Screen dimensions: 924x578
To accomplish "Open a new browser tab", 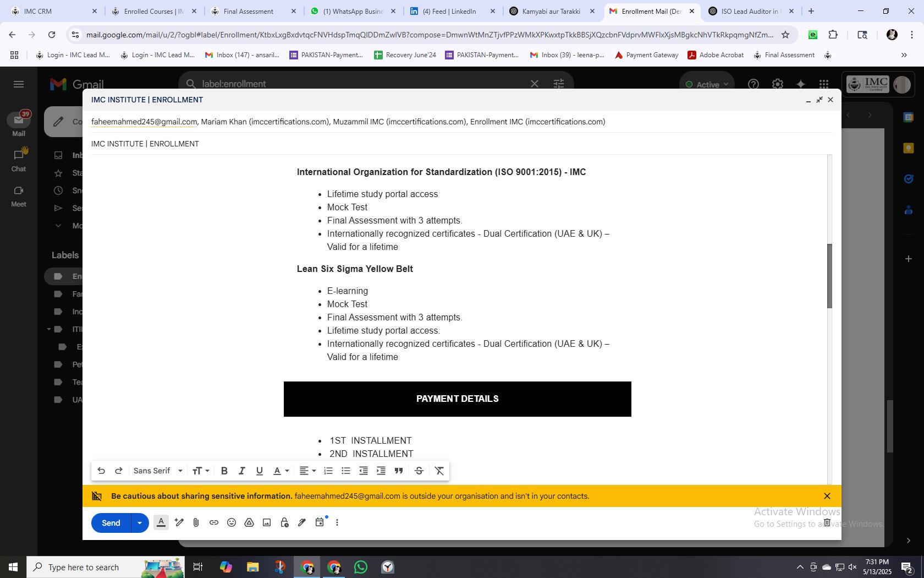I will 811,11.
